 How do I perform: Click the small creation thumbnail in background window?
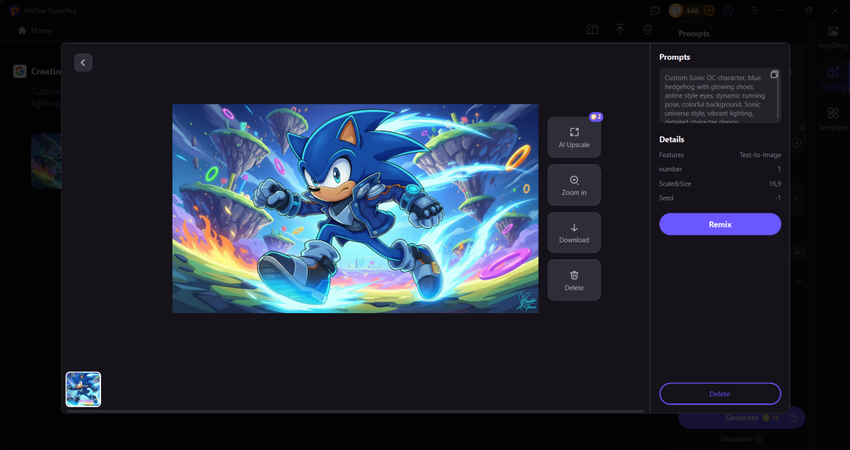tap(46, 161)
